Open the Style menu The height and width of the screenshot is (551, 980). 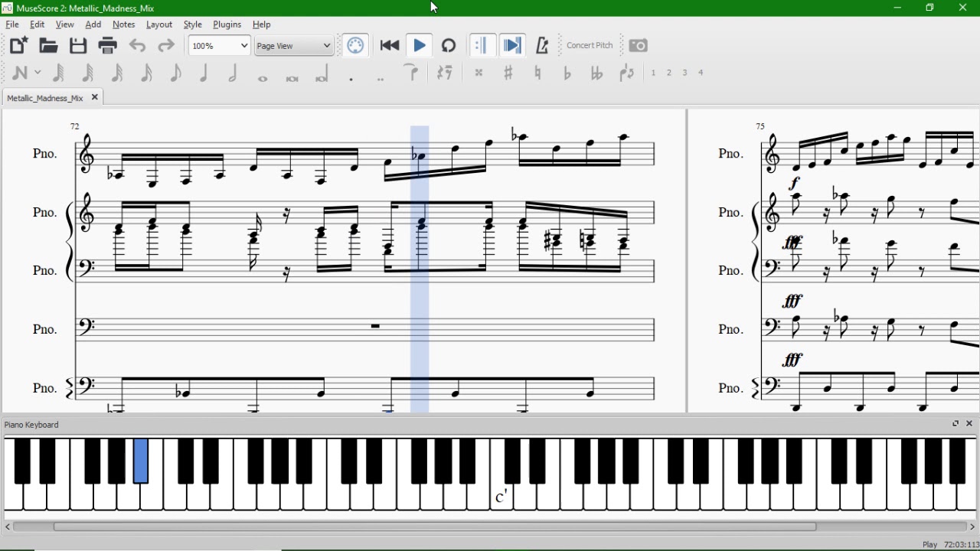[x=193, y=24]
